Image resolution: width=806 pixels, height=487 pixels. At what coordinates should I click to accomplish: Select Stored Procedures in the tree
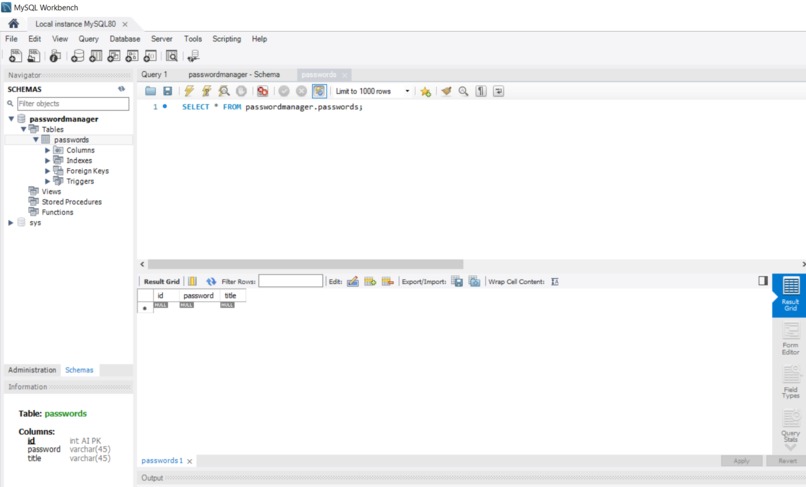71,202
